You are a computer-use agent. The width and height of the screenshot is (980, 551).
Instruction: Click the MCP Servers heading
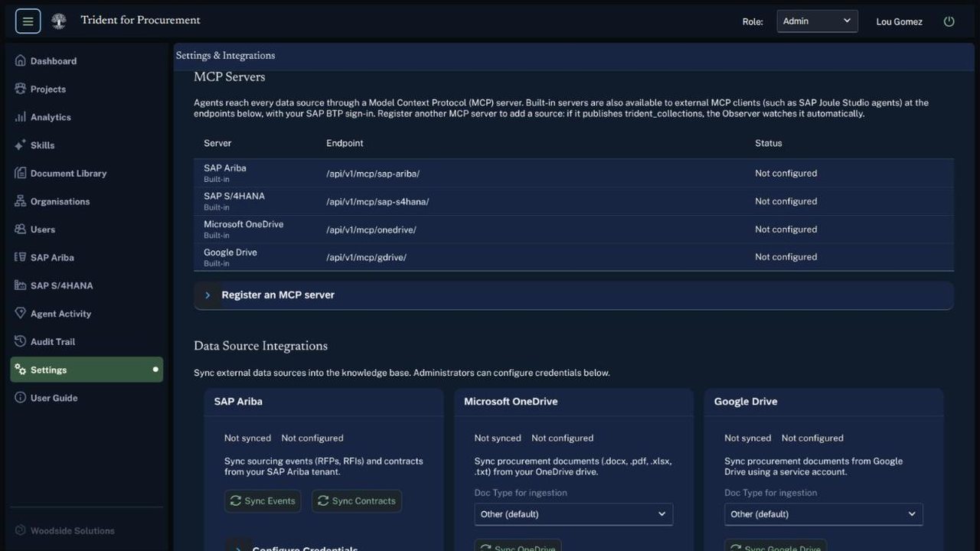[230, 77]
